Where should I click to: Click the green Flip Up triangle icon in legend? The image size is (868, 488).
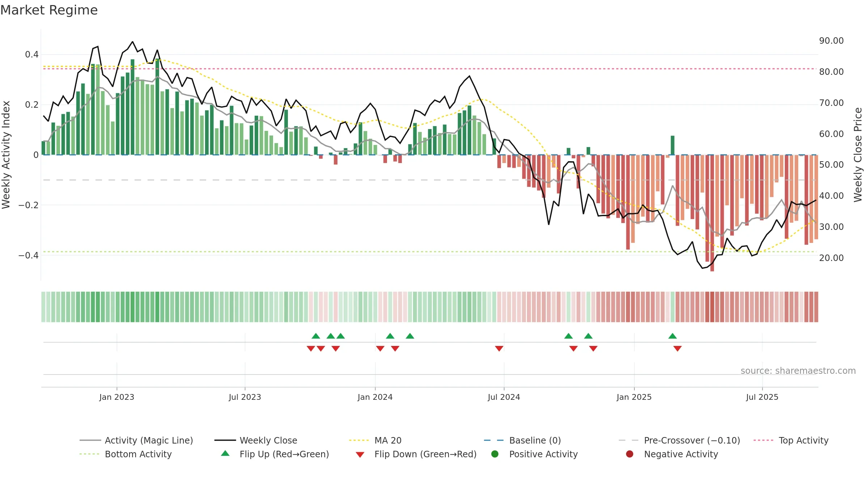point(225,453)
